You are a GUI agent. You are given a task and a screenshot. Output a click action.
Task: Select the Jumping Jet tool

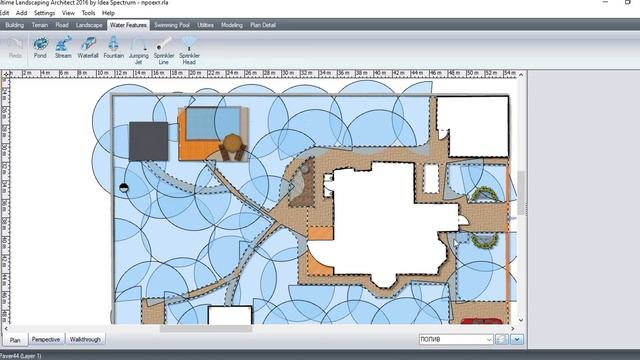click(x=138, y=51)
